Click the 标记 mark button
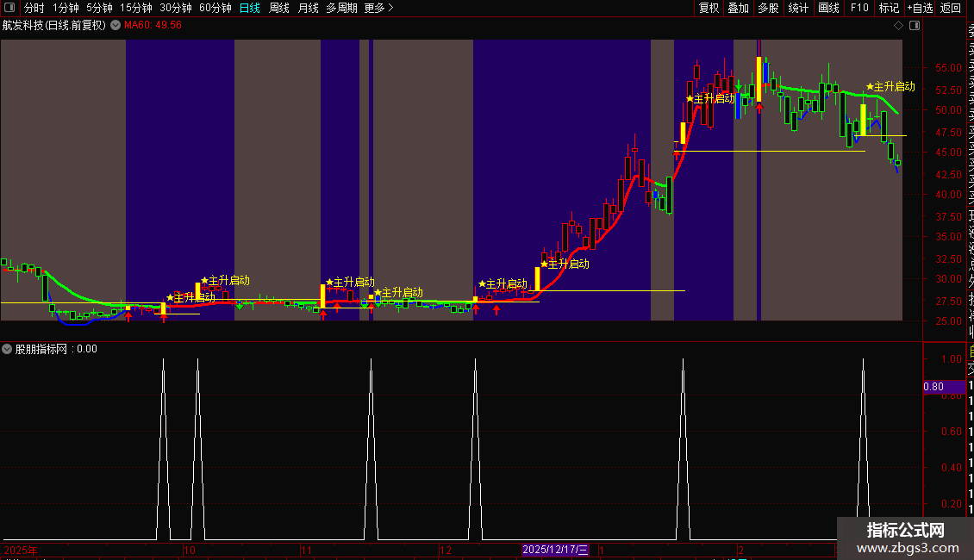This screenshot has width=974, height=560. [889, 8]
